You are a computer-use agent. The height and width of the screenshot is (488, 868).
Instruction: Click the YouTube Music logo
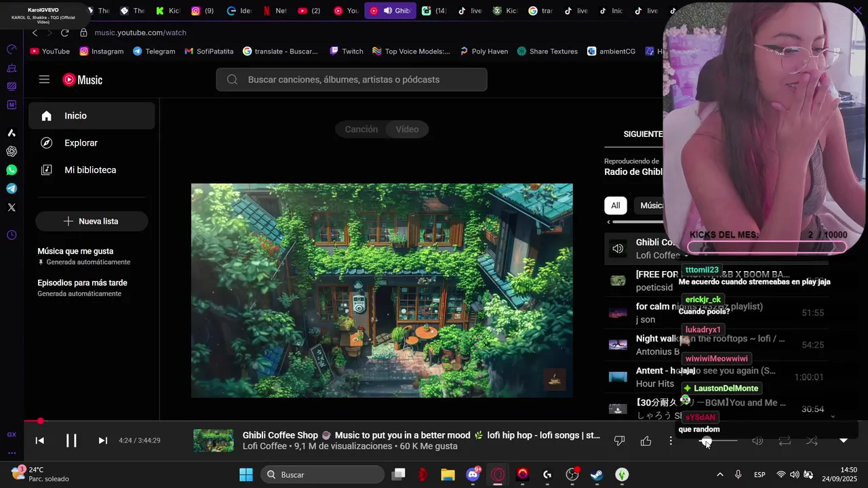[x=82, y=79]
